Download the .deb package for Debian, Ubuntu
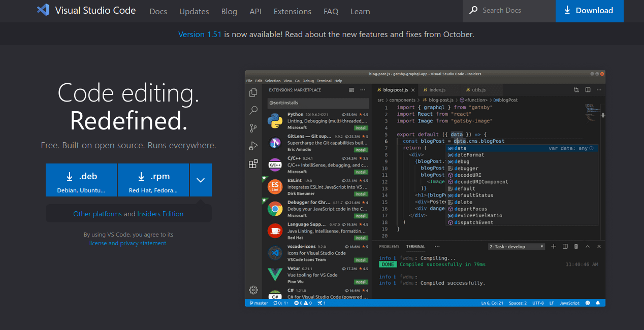The image size is (644, 330). coord(81,180)
